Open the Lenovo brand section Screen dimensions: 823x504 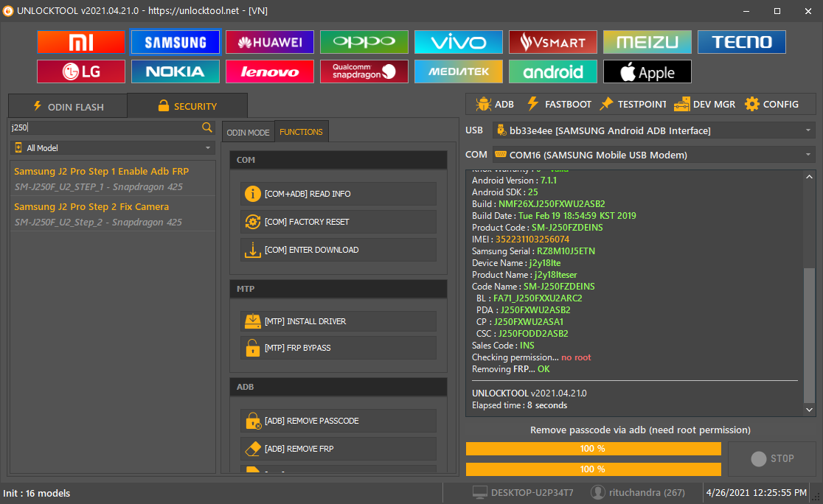(x=270, y=71)
